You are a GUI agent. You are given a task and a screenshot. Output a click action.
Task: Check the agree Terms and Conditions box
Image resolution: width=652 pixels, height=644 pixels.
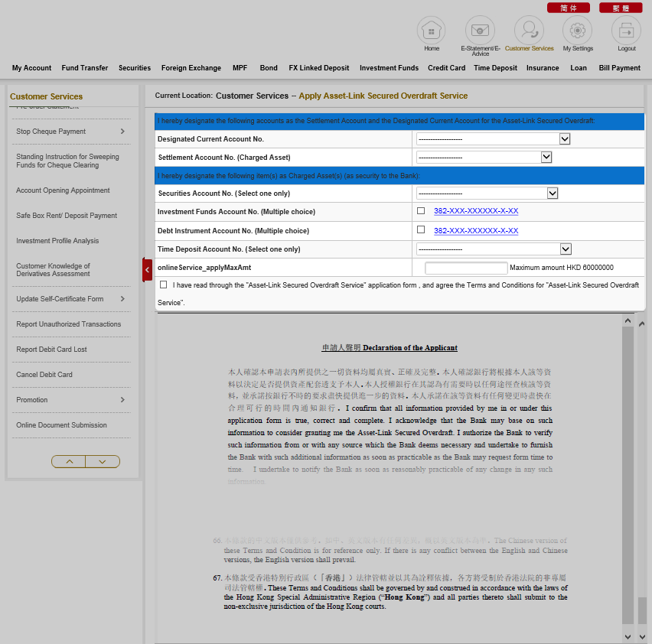163,285
